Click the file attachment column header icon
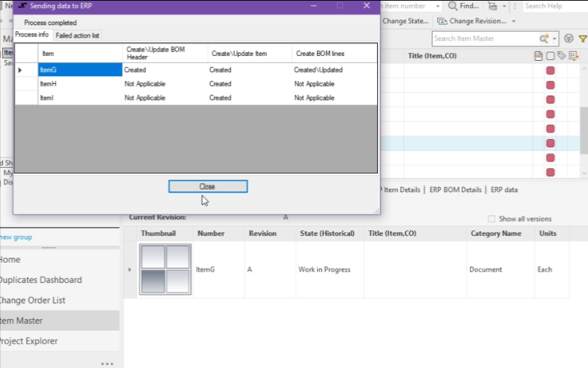The width and height of the screenshot is (588, 368). pos(538,56)
